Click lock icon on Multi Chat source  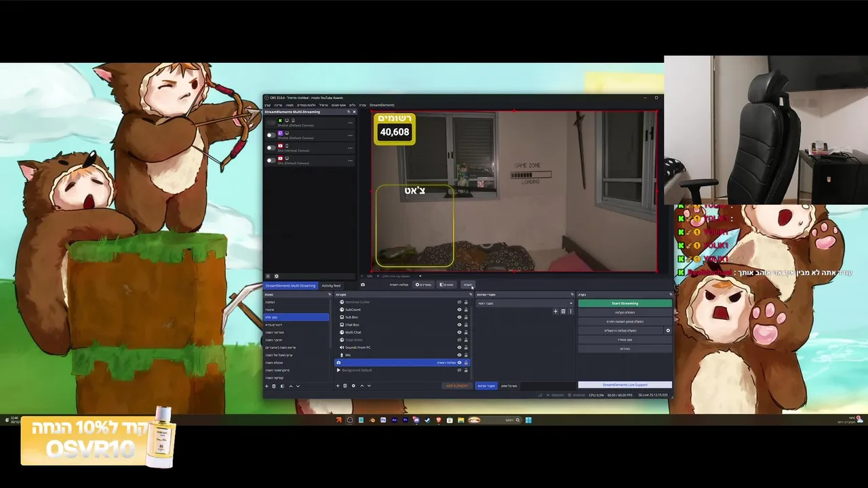(x=466, y=332)
